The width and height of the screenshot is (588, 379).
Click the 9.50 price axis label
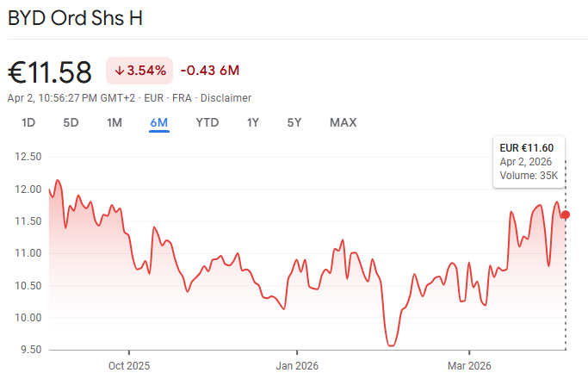(x=31, y=350)
